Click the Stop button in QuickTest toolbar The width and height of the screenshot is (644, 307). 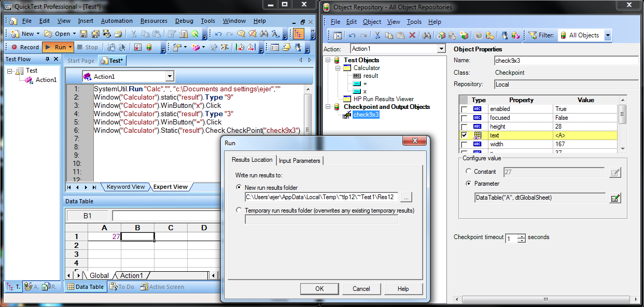pos(87,47)
